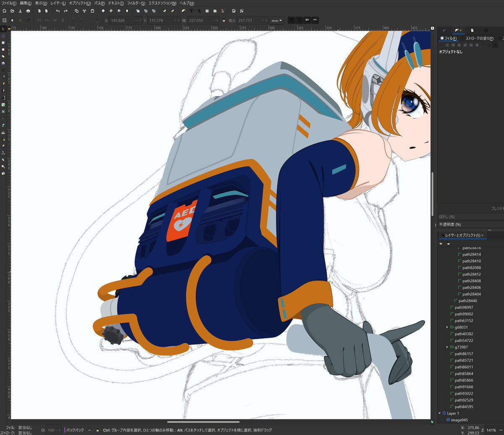Screen dimensions: 504x435
Task: Select the Calligraphy tool
Action: pyautogui.click(x=3, y=90)
